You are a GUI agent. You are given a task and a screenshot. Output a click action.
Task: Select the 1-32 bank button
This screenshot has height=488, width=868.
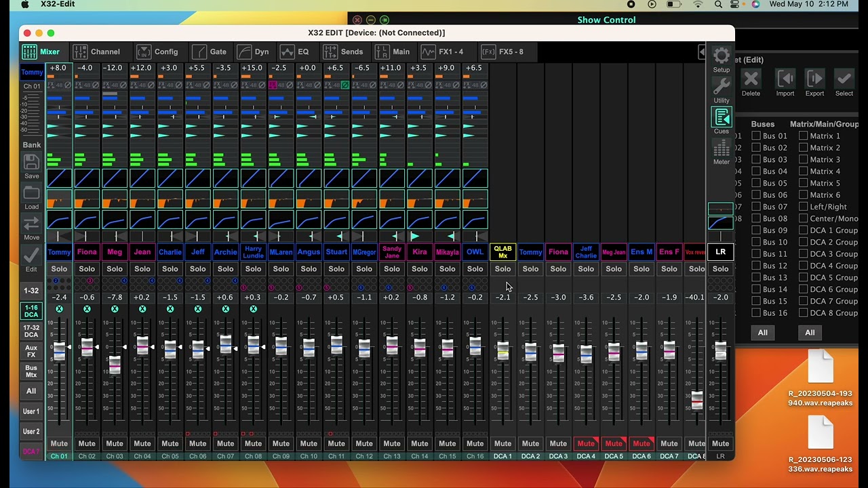click(31, 291)
